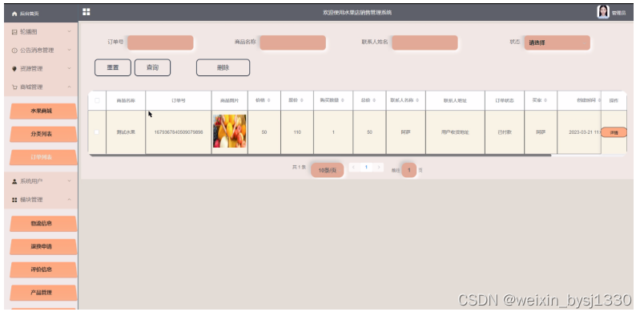Click order number 1679367840509079898 cell

179,132
